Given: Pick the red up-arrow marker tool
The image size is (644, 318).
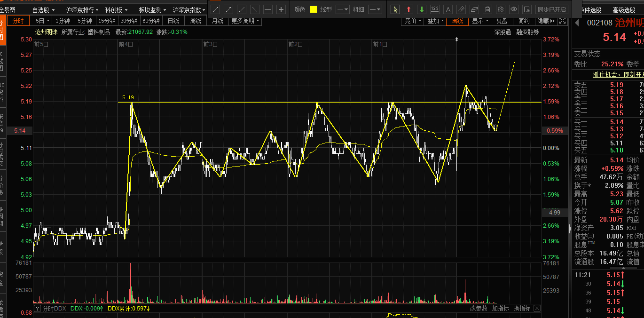Looking at the screenshot, I should 408,9.
